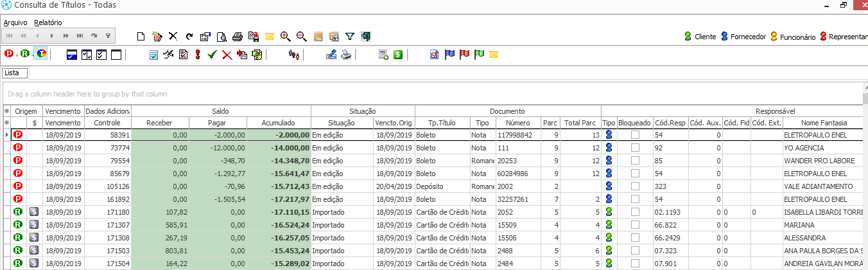This screenshot has height=270, width=868.
Task: Click the printer icon in the top toolbar
Action: click(238, 36)
